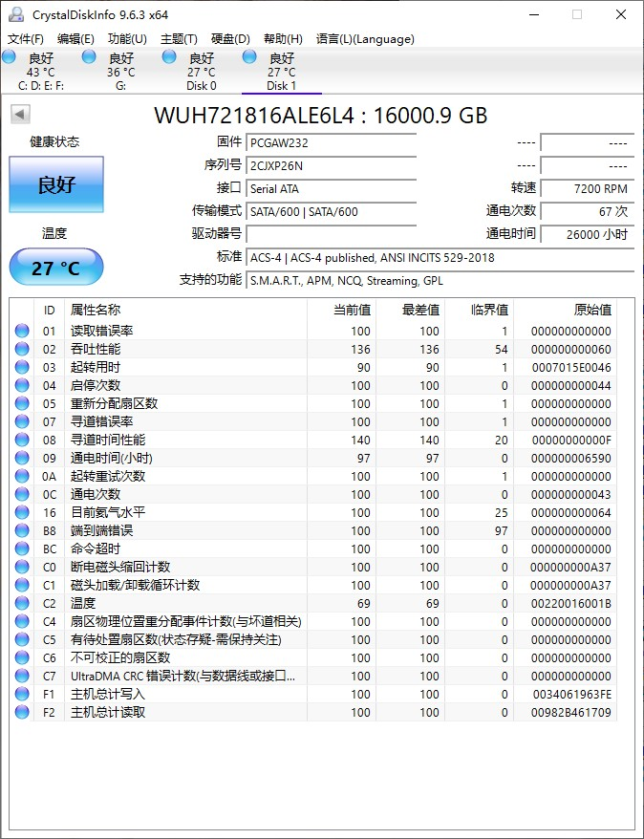Viewport: 644px width, 839px height.
Task: Click the 转速 value 7200 RPM
Action: tap(587, 189)
